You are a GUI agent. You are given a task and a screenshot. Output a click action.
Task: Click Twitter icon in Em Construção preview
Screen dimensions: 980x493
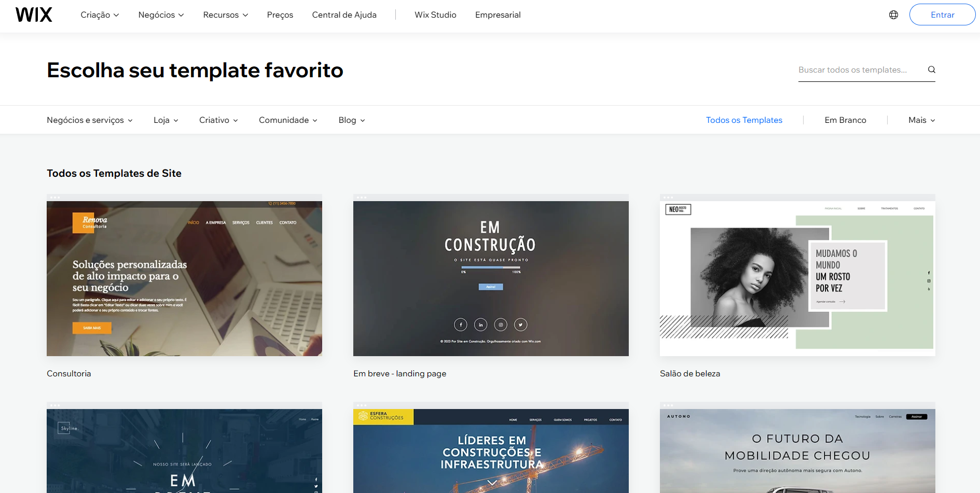(520, 325)
